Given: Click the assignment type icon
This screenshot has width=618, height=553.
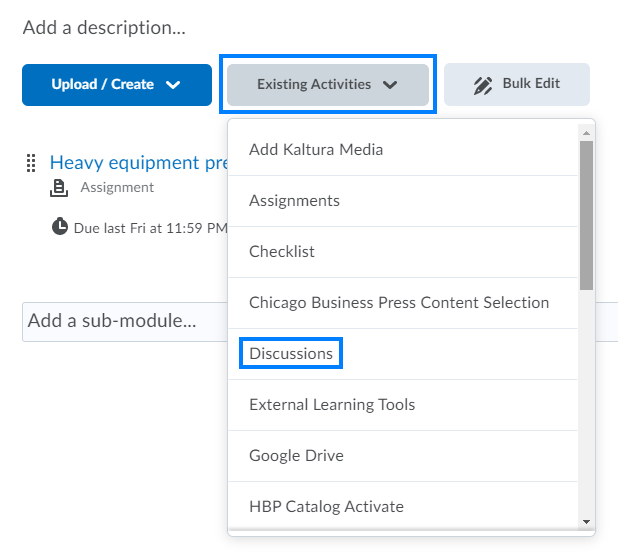Looking at the screenshot, I should point(59,187).
